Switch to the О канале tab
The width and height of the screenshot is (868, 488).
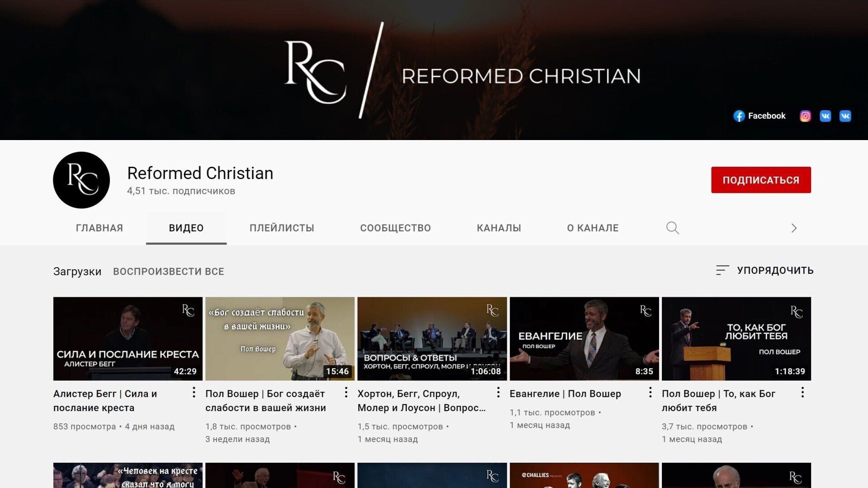click(x=593, y=228)
